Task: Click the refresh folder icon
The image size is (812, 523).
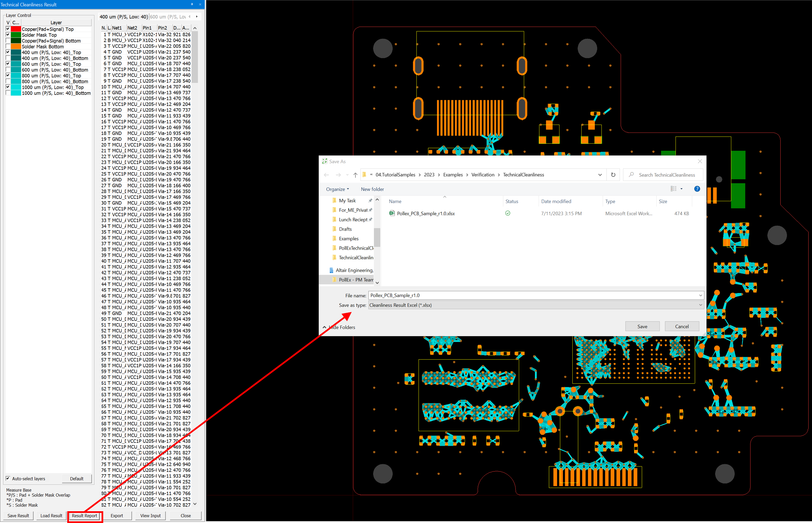Action: [613, 175]
